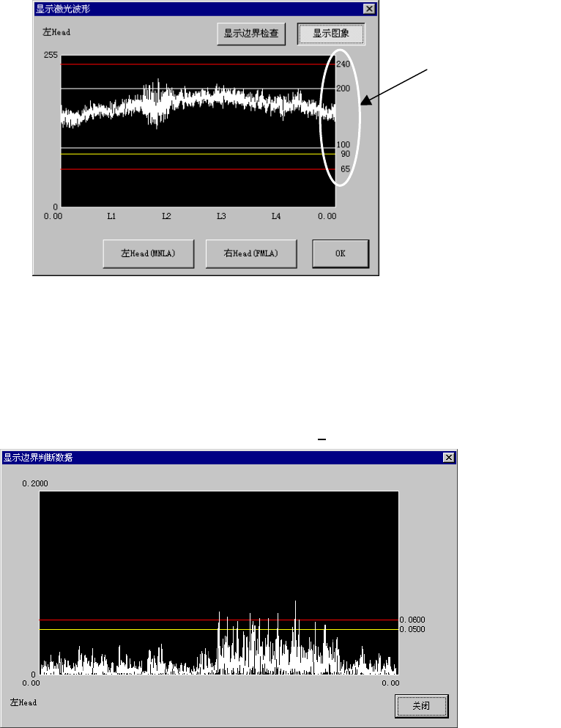Viewport: 561px width, 728px height.
Task: Click the L2 axis label
Action: pyautogui.click(x=166, y=216)
